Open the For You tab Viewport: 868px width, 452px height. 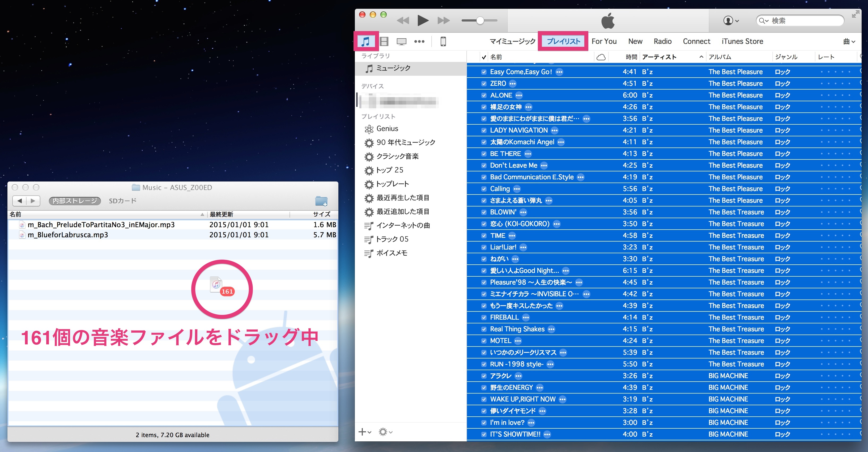tap(604, 41)
